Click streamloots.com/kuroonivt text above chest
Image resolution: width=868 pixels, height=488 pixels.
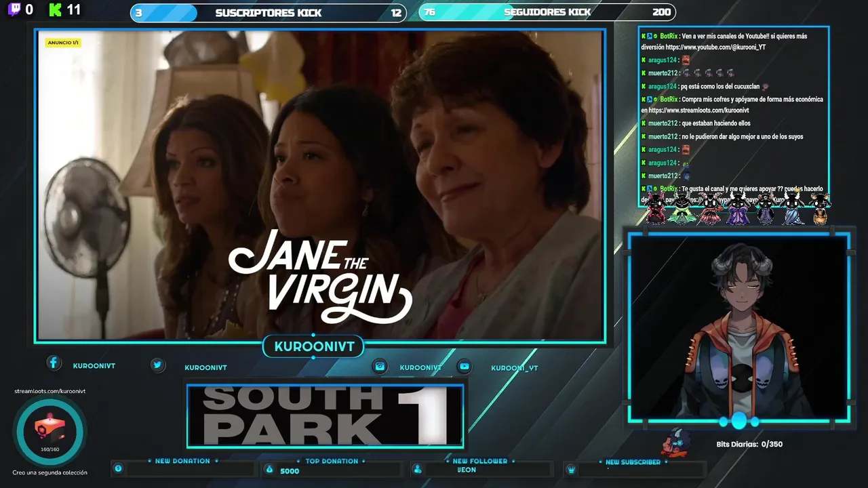pyautogui.click(x=50, y=391)
